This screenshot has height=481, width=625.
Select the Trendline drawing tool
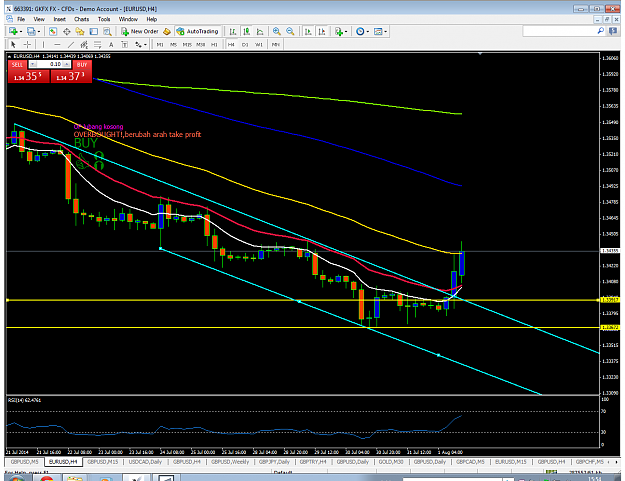pos(71,45)
